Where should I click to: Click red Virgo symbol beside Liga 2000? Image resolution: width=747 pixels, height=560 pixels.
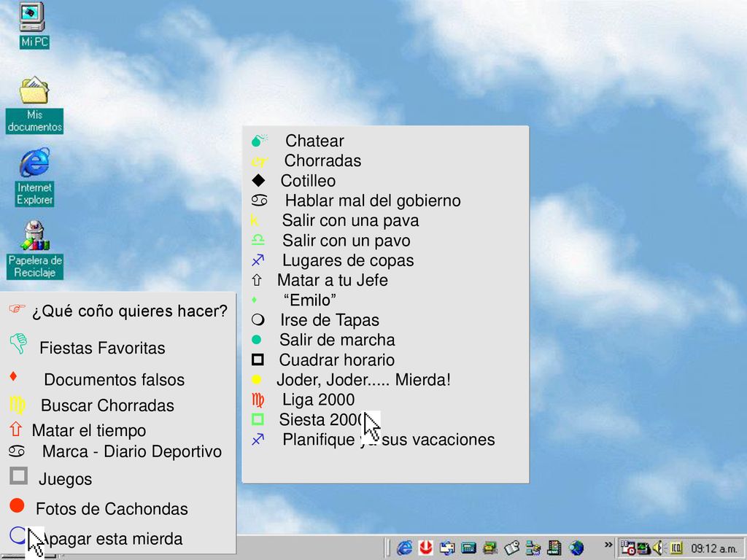[258, 400]
